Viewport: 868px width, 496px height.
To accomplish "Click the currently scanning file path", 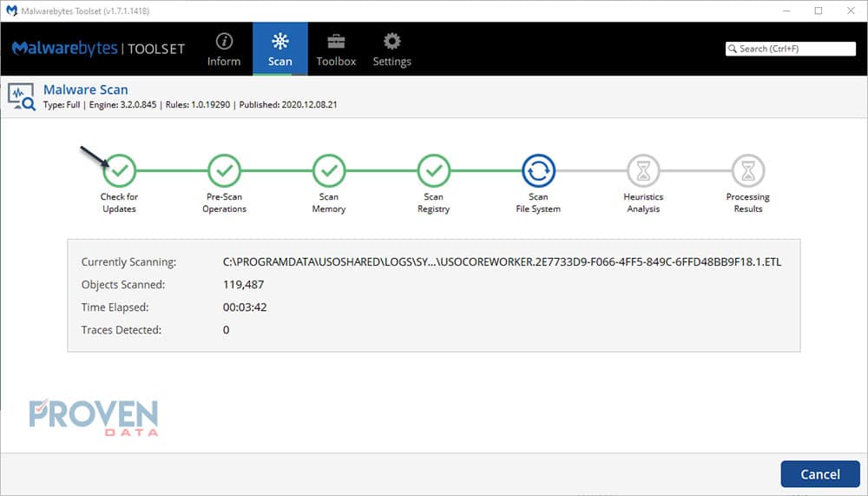I will (502, 261).
